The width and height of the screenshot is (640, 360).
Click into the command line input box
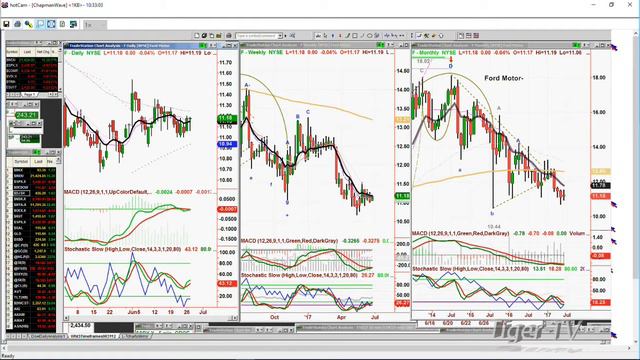pyautogui.click(x=257, y=36)
